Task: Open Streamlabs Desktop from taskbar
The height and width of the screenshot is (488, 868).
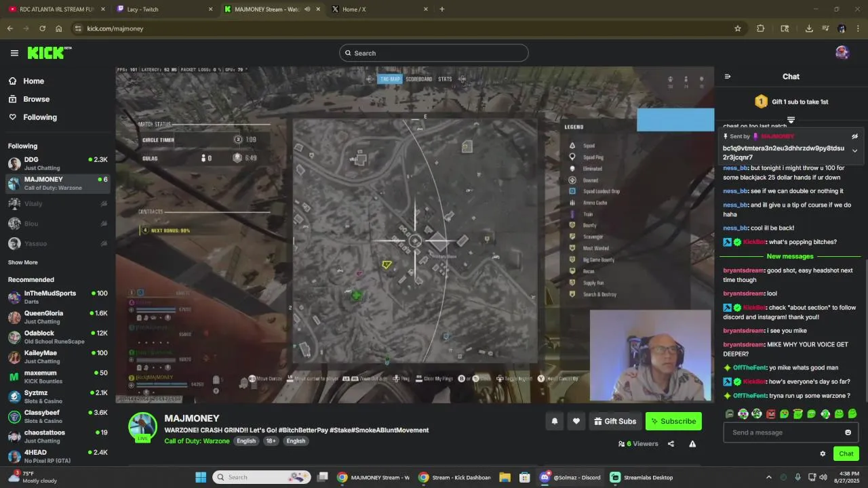Action: 642,477
